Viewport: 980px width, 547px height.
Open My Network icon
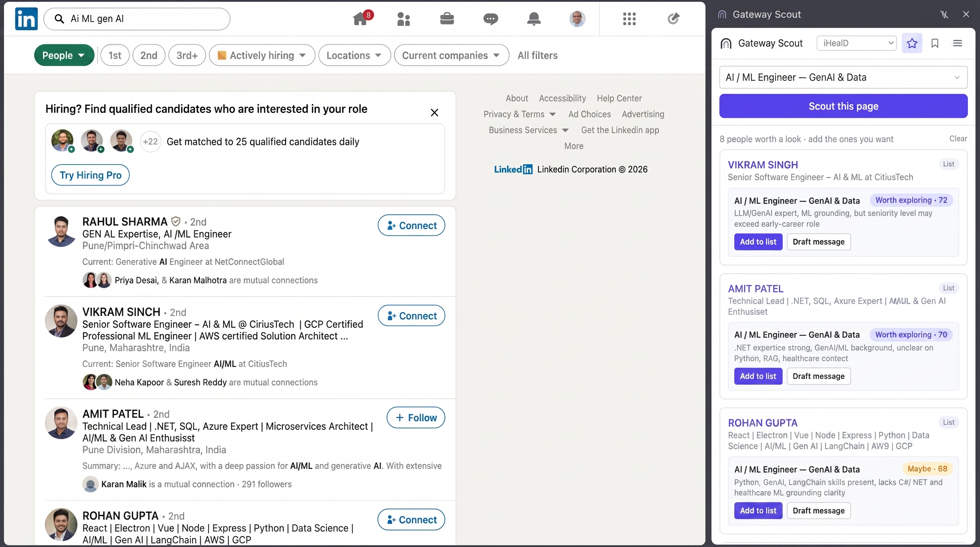pyautogui.click(x=403, y=19)
